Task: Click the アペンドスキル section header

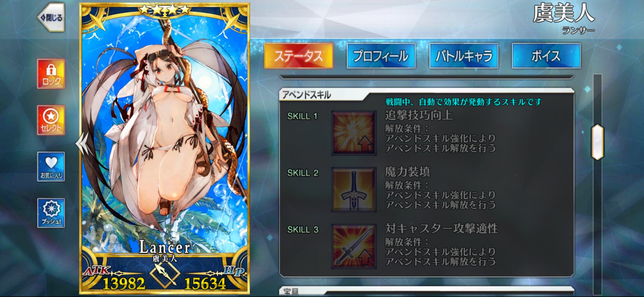Action: [307, 95]
